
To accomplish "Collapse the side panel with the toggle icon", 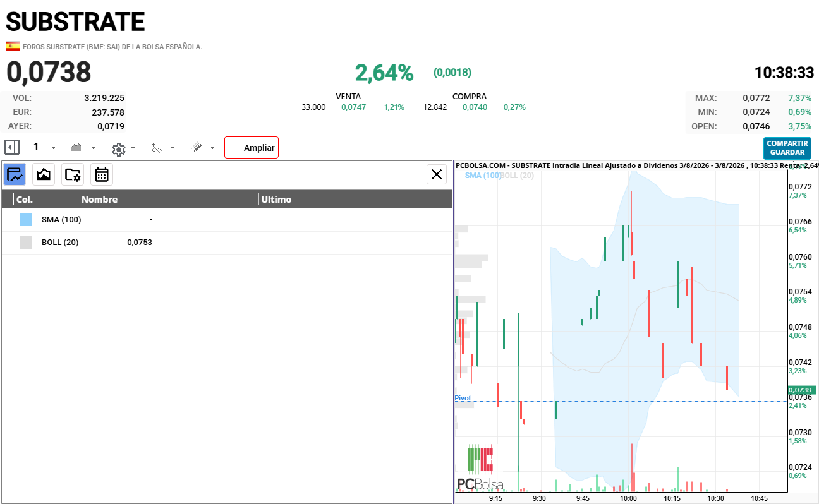I will [x=12, y=147].
